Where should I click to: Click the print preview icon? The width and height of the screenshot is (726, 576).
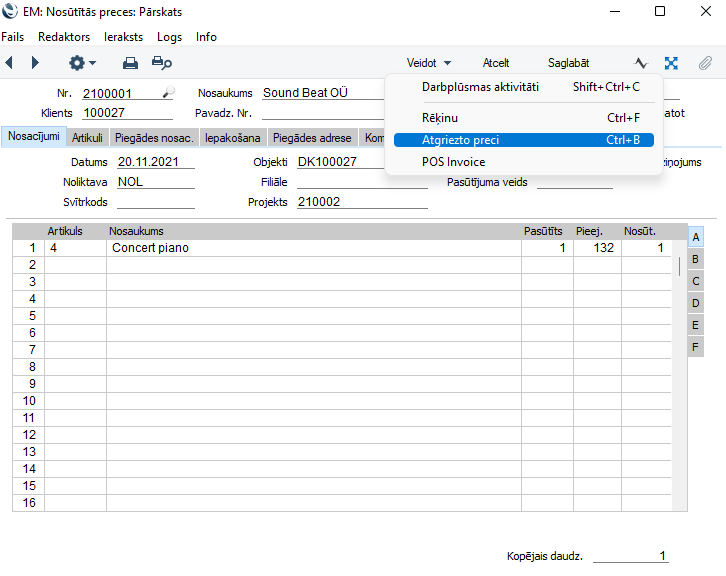pos(161,63)
